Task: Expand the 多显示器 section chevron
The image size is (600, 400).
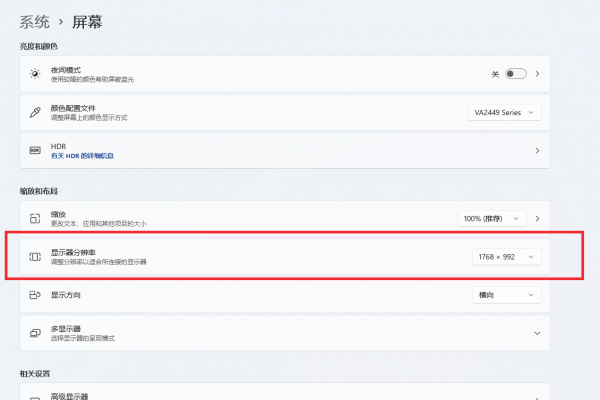Action: coord(537,333)
